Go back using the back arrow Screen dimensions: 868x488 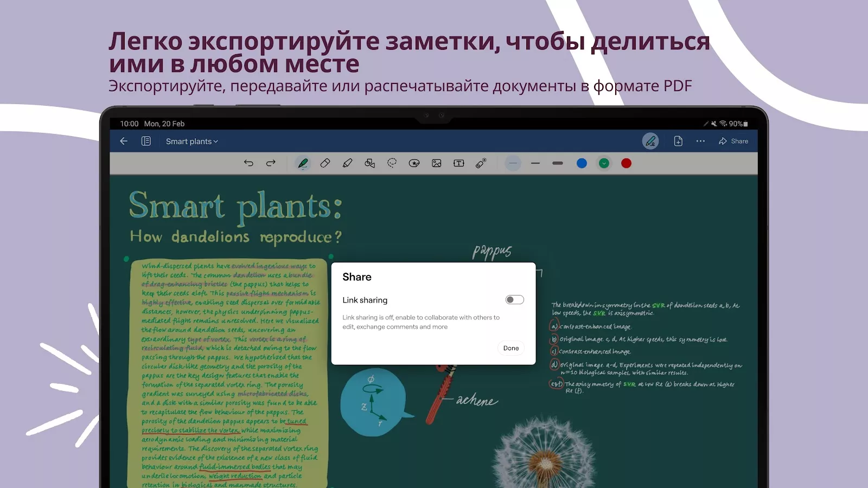pyautogui.click(x=124, y=141)
